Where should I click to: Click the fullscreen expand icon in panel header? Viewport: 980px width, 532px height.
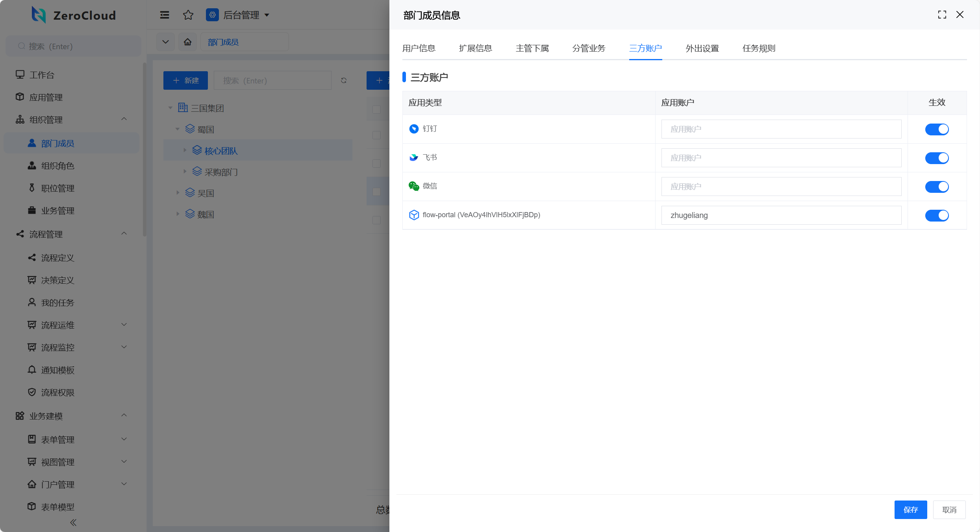pyautogui.click(x=942, y=15)
